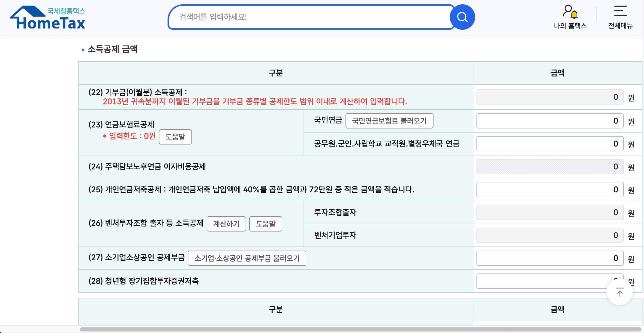Click 국민연금보험료 불러오기 button
The width and height of the screenshot is (644, 333).
point(390,121)
